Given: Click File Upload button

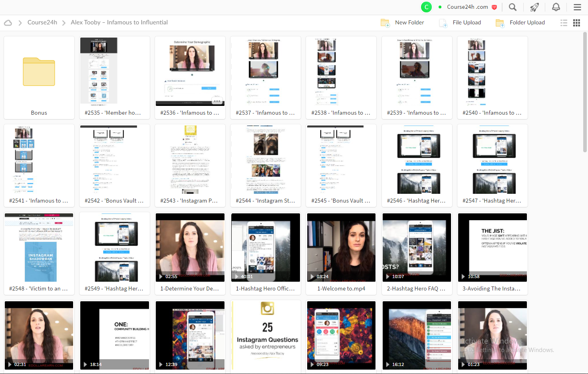Looking at the screenshot, I should pyautogui.click(x=460, y=23).
